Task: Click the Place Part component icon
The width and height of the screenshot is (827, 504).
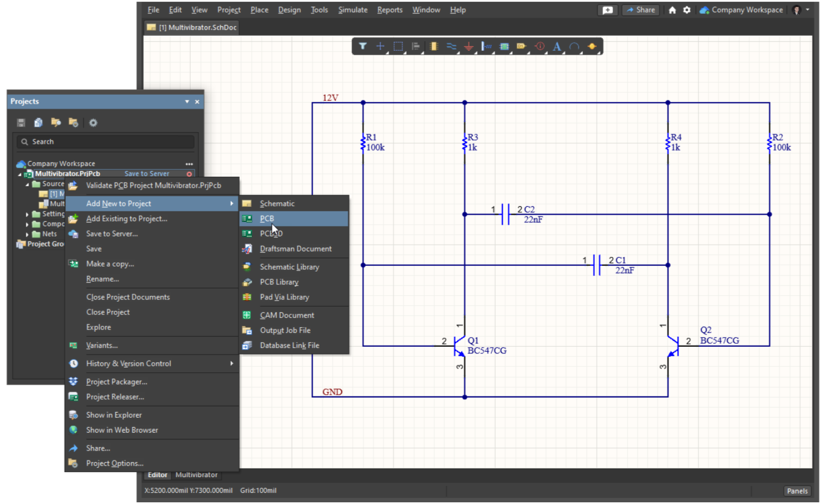Action: click(434, 46)
